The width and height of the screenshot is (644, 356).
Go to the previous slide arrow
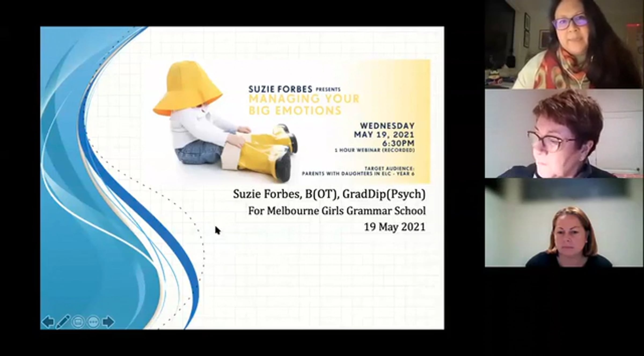point(48,322)
